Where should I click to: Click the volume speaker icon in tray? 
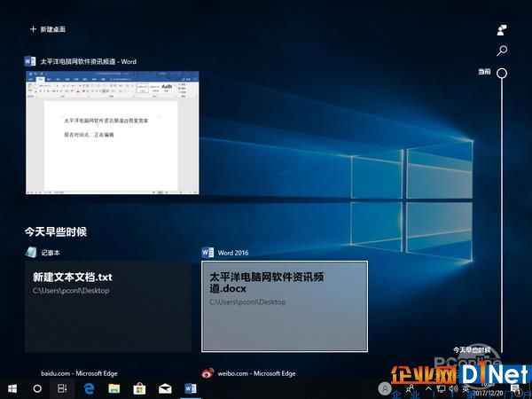pyautogui.click(x=453, y=388)
